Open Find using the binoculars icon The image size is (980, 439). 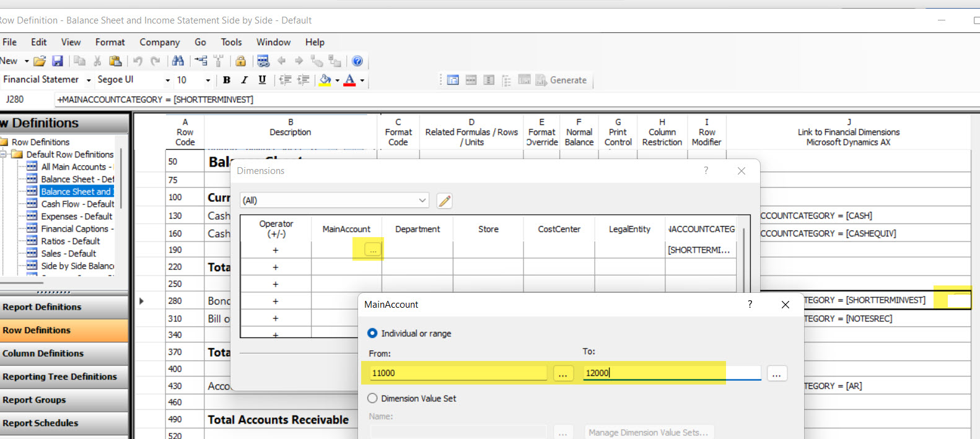178,61
